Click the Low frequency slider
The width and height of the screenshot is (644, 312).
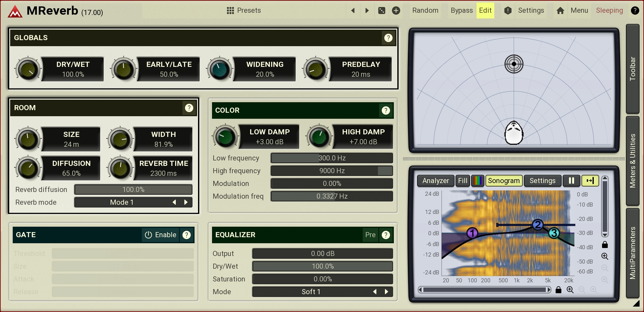pyautogui.click(x=332, y=158)
